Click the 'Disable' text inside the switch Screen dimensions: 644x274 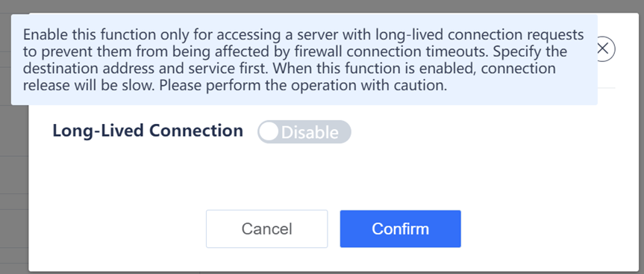pyautogui.click(x=310, y=132)
